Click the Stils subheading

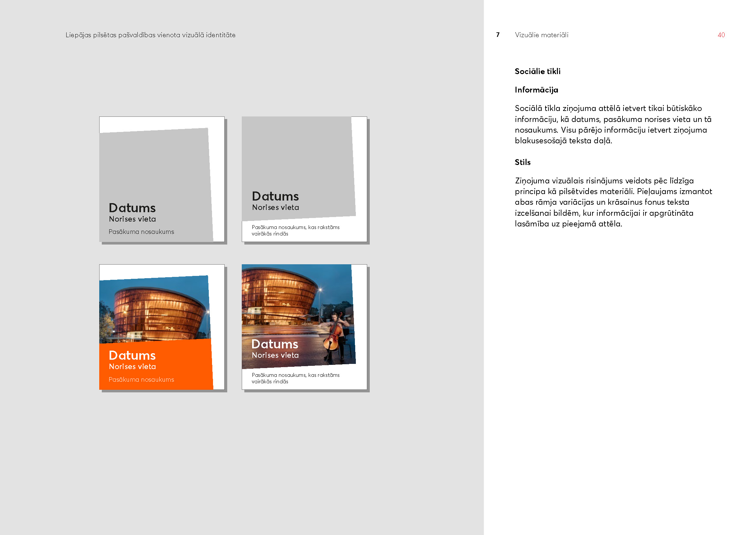click(x=523, y=162)
